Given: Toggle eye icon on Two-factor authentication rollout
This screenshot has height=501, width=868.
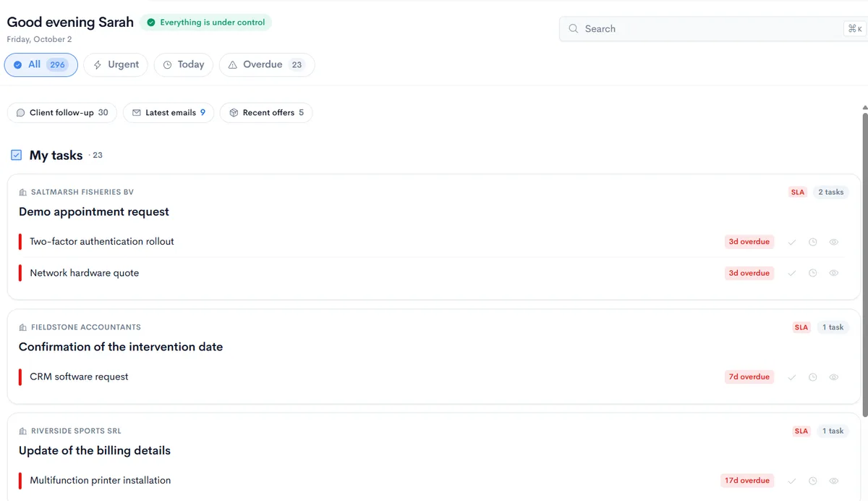Looking at the screenshot, I should point(834,242).
